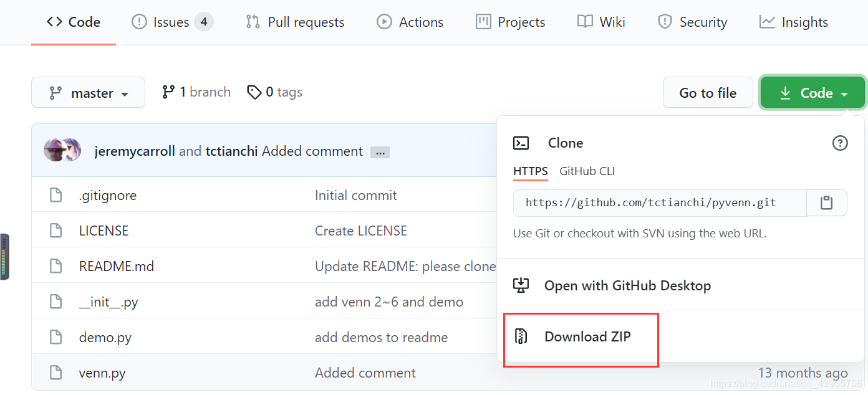Open the LICENSE file
868x395 pixels.
coord(104,231)
